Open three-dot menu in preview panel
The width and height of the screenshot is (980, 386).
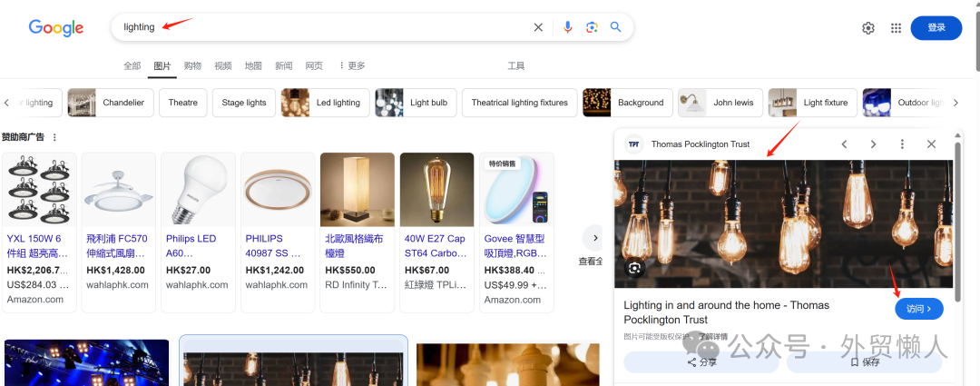[x=902, y=144]
